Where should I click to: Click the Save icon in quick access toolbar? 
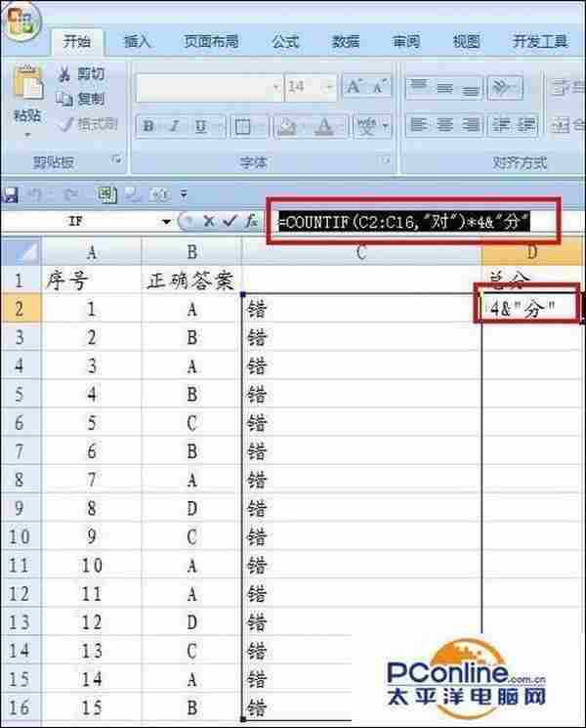coord(12,193)
